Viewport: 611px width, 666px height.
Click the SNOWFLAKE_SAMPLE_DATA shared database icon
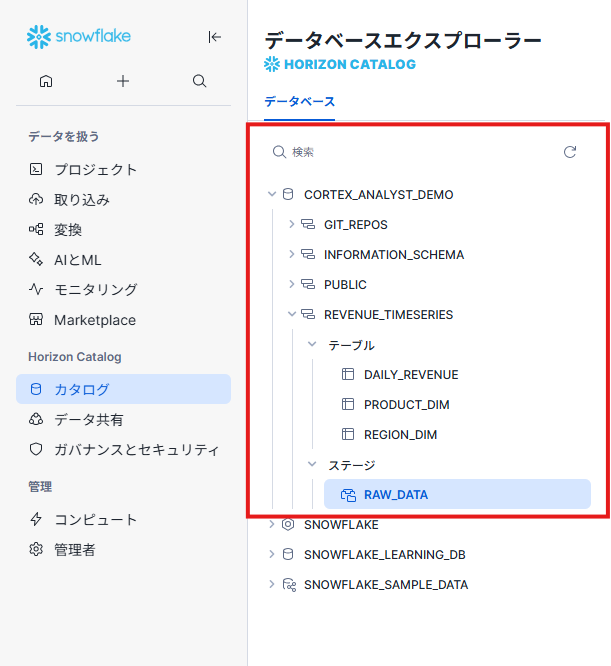289,585
